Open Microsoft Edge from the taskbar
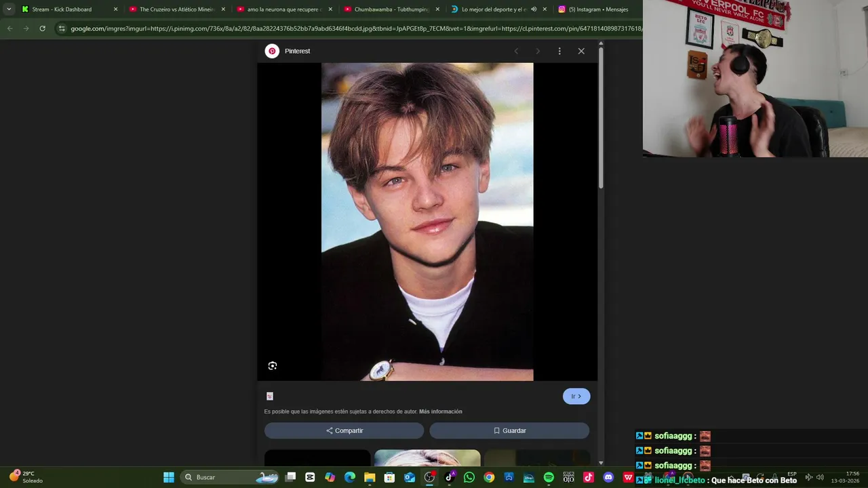This screenshot has height=488, width=868. tap(350, 477)
